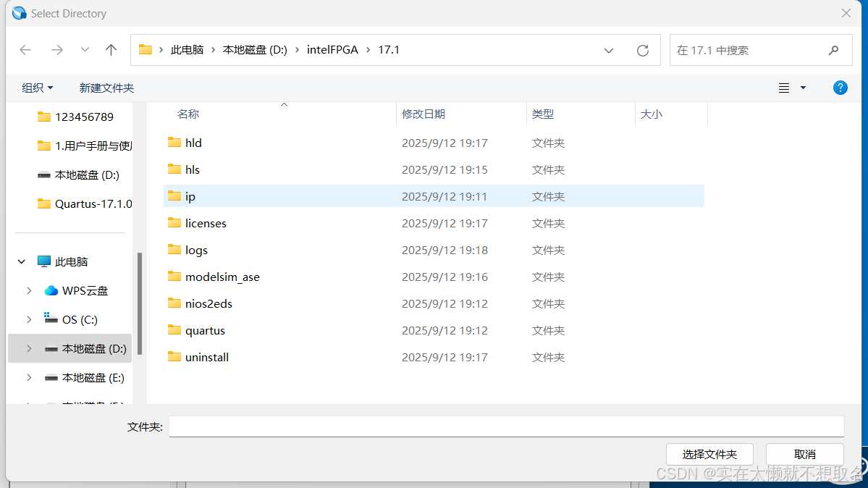Create new folder with 新建文件夹
868x488 pixels.
pyautogui.click(x=106, y=88)
